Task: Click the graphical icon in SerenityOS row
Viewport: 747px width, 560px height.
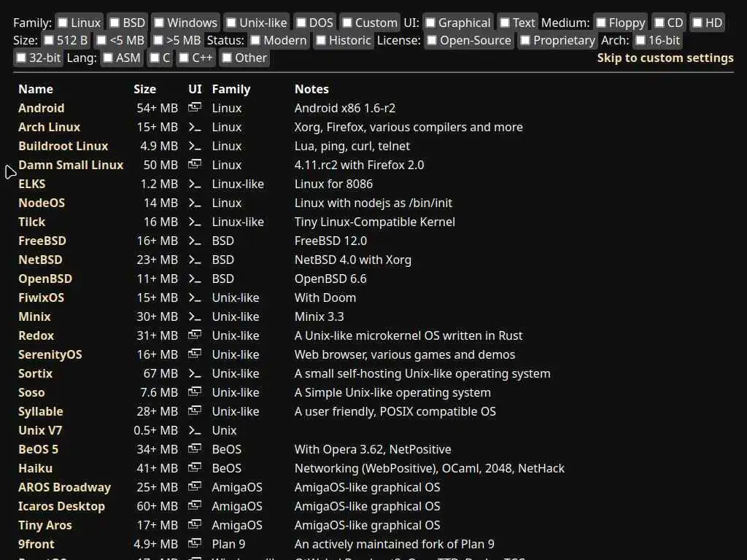Action: pos(194,354)
